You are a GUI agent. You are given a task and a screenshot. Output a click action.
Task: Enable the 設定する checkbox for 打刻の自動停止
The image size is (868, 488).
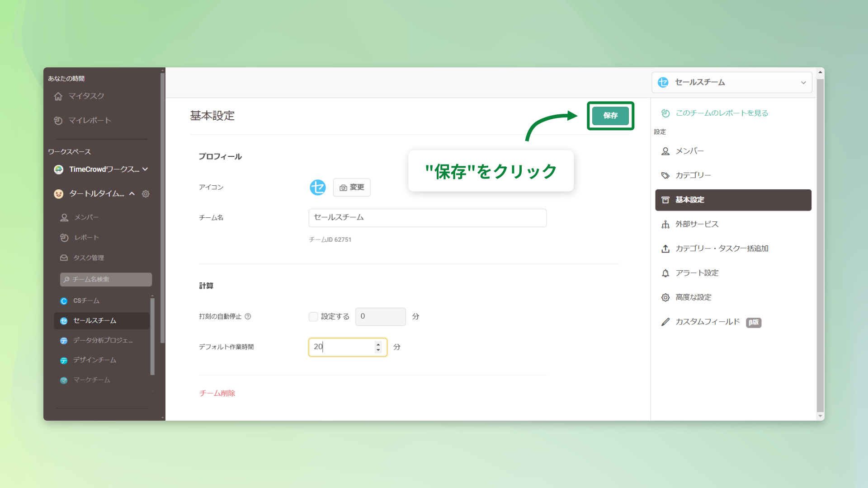point(313,317)
